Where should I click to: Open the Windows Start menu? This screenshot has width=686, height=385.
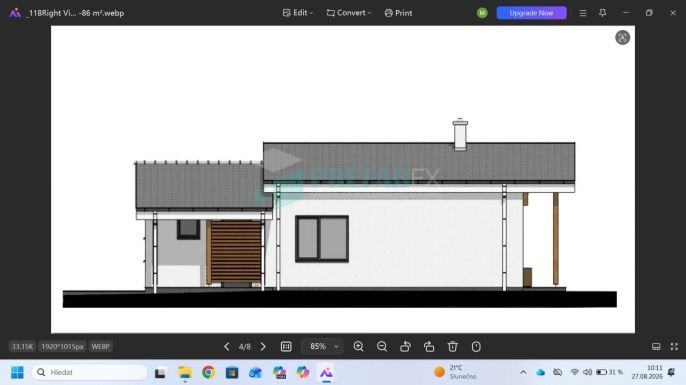pos(17,372)
